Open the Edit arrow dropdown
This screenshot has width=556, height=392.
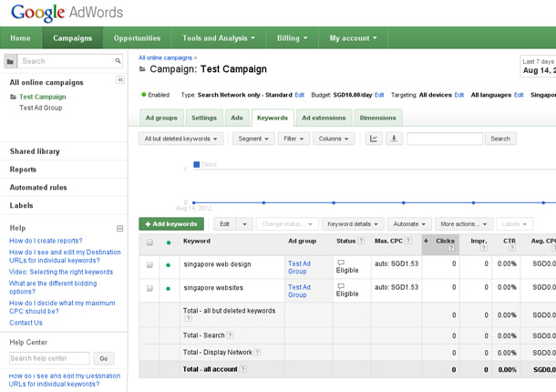(x=244, y=224)
